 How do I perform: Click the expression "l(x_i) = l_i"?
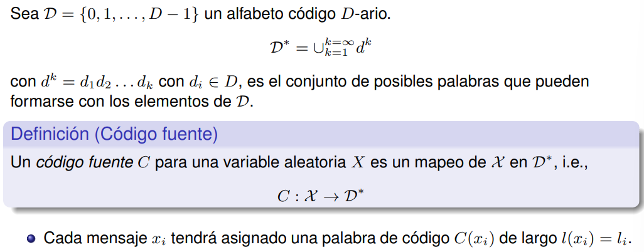pyautogui.click(x=595, y=239)
